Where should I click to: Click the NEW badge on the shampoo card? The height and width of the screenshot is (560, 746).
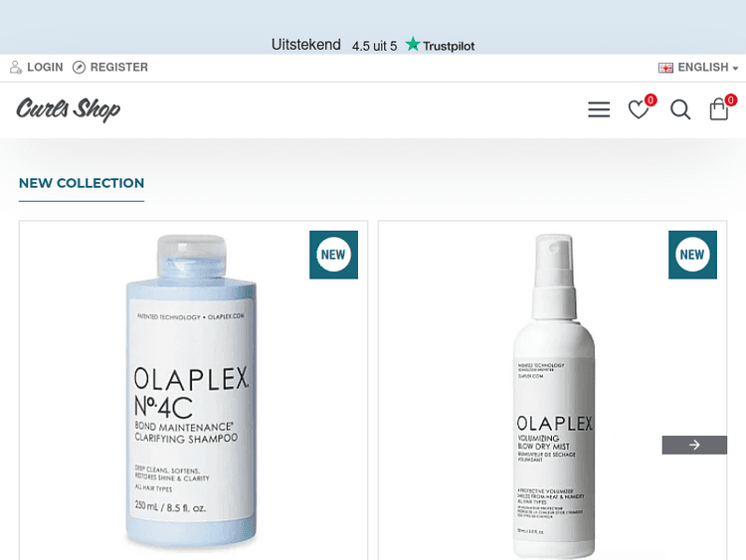click(x=333, y=255)
